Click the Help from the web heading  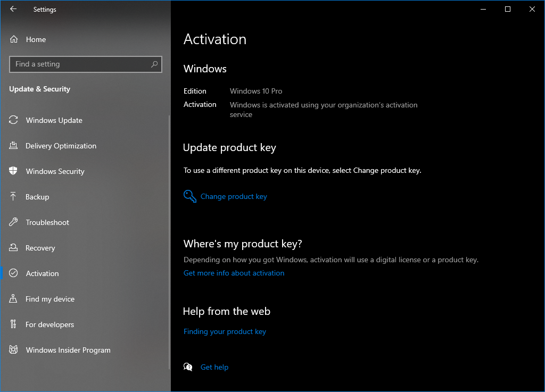(x=227, y=311)
